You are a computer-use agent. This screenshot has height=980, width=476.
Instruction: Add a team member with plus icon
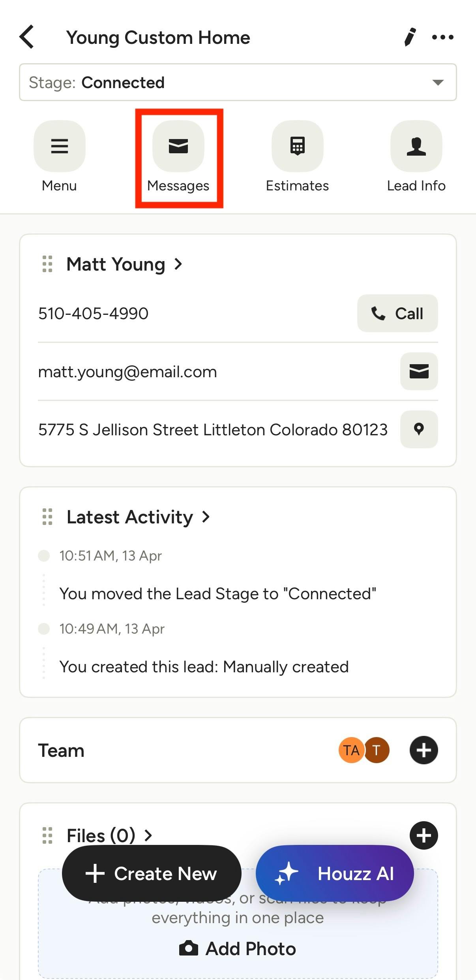point(424,750)
